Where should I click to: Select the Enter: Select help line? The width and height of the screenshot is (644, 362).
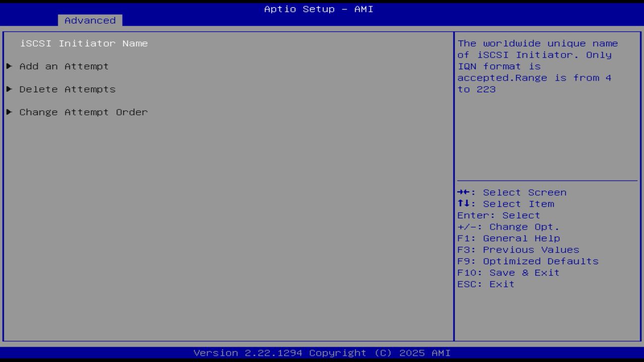pos(498,215)
